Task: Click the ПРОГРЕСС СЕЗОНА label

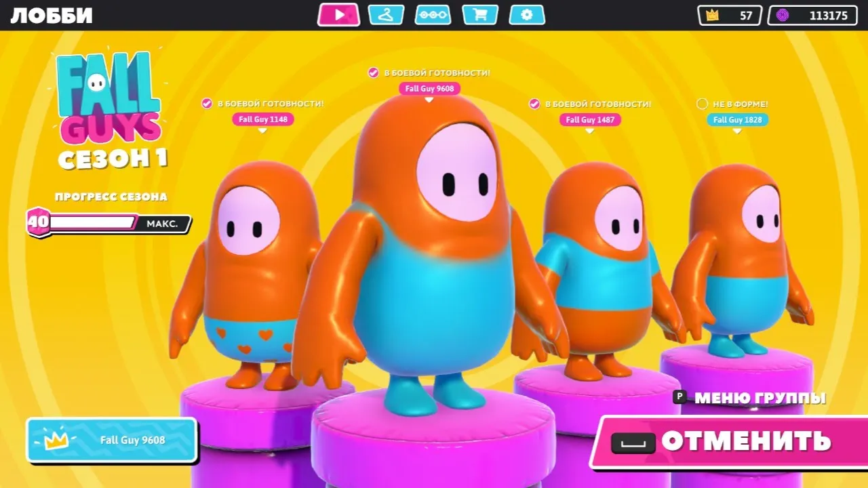Action: [x=111, y=197]
